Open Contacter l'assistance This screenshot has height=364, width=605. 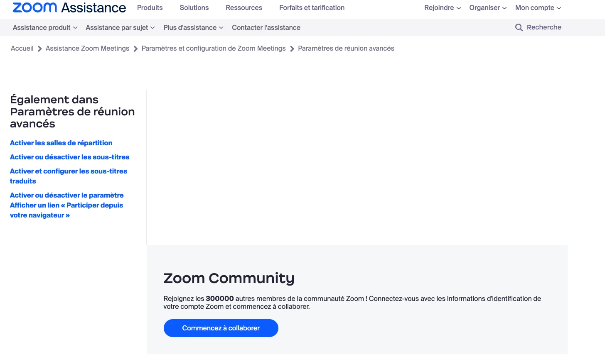(x=266, y=27)
